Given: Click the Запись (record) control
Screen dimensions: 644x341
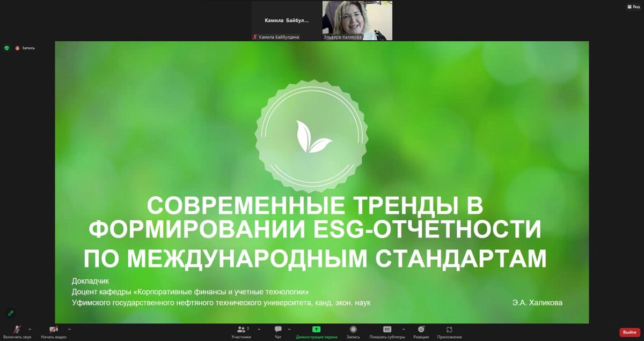Looking at the screenshot, I should pyautogui.click(x=353, y=331).
